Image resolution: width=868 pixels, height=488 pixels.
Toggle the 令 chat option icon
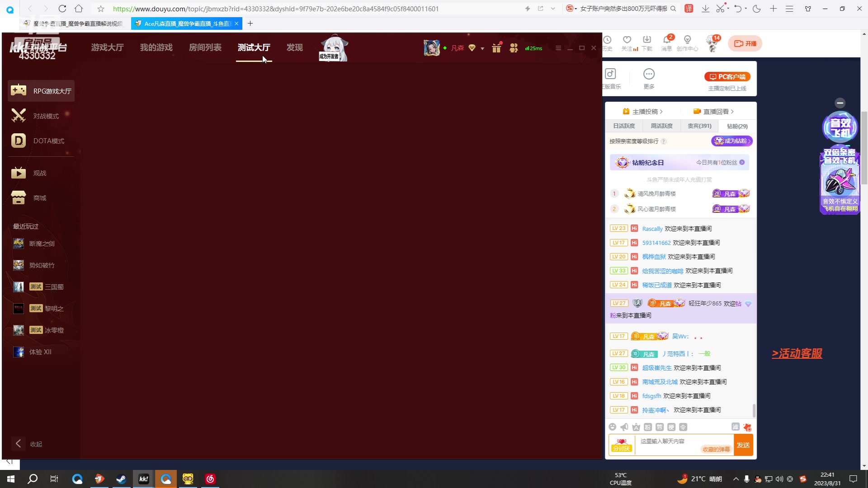point(683,427)
